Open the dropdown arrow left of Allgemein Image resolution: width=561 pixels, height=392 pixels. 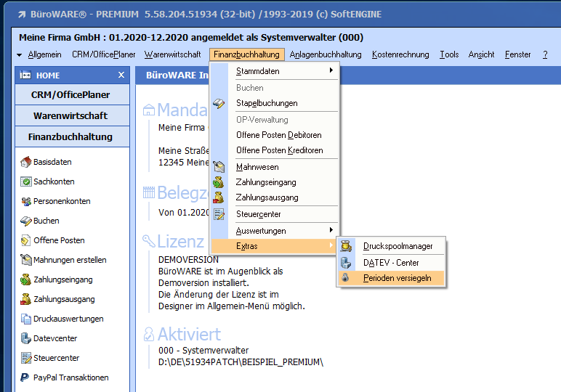click(19, 55)
